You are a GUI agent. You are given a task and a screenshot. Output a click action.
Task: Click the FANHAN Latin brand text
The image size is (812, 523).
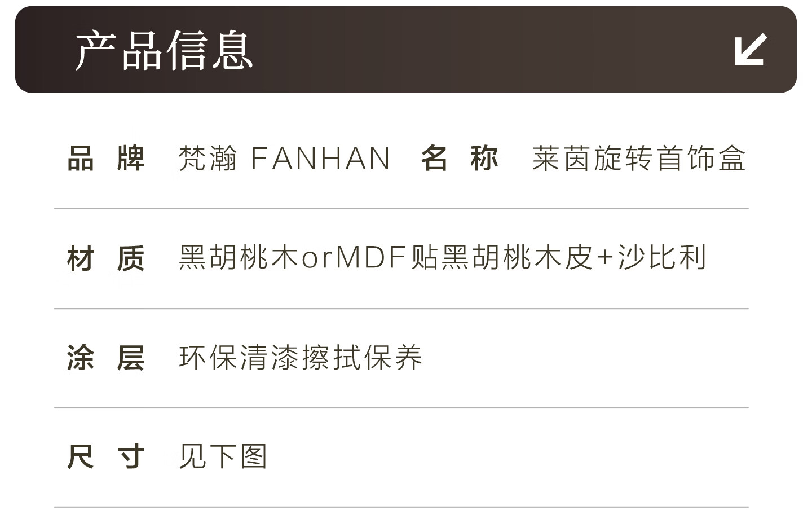[x=320, y=159]
